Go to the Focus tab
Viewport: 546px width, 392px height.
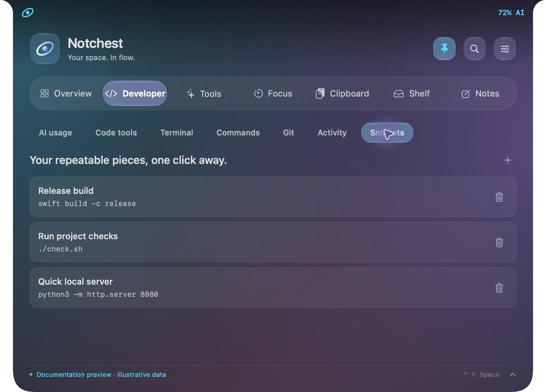tap(273, 94)
